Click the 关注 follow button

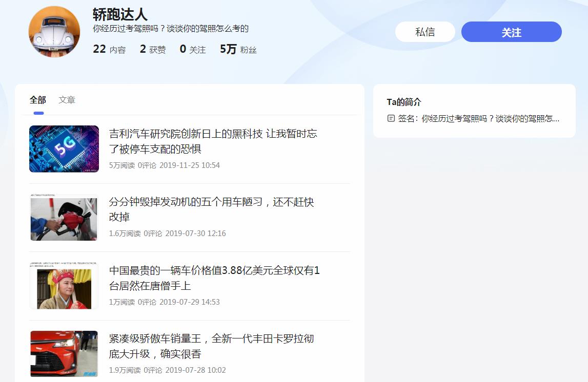[511, 32]
